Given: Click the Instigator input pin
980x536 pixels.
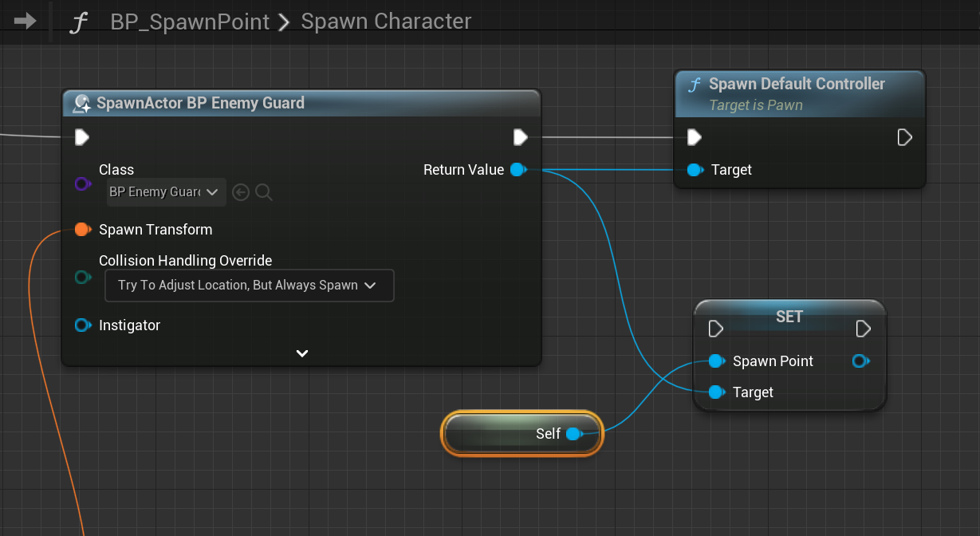Looking at the screenshot, I should (82, 325).
